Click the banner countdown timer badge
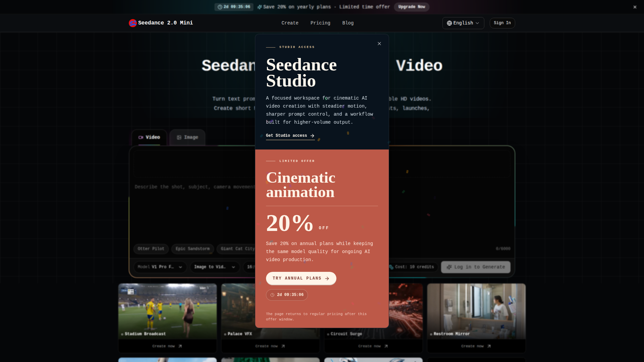Image resolution: width=644 pixels, height=362 pixels. [234, 7]
